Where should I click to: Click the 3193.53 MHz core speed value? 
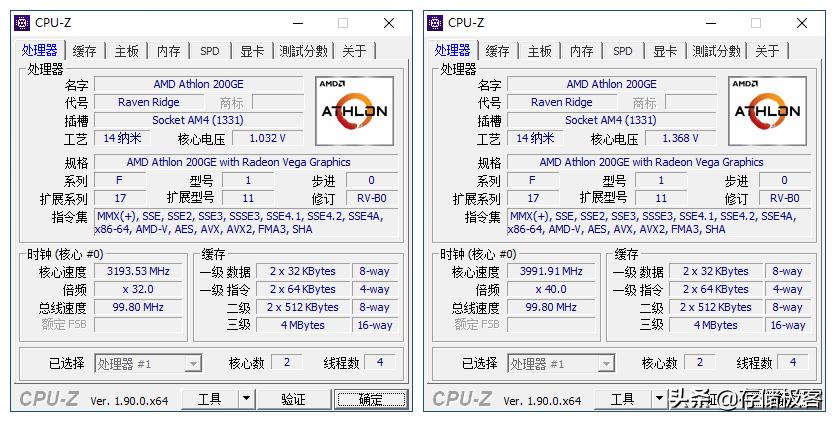click(x=138, y=271)
